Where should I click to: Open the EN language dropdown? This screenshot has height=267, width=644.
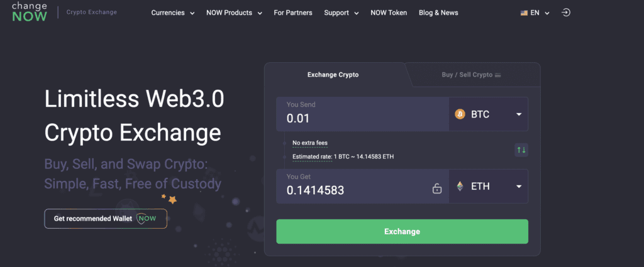tap(535, 13)
